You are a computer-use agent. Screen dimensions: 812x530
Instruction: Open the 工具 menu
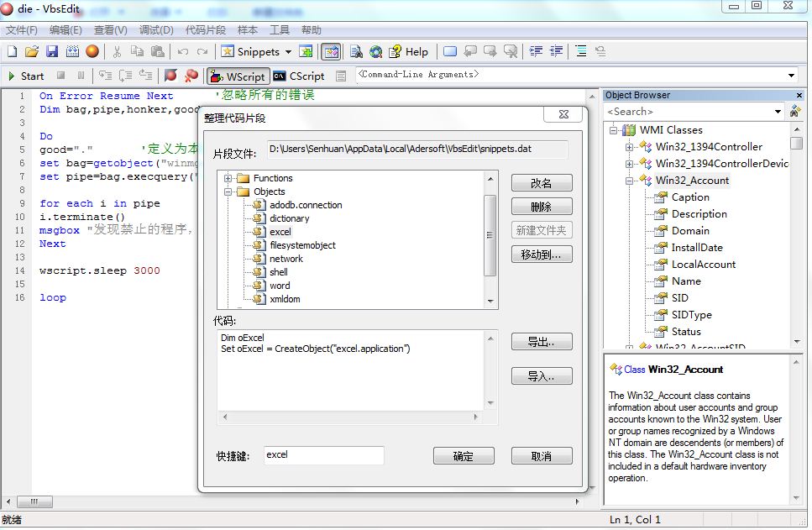(x=280, y=30)
